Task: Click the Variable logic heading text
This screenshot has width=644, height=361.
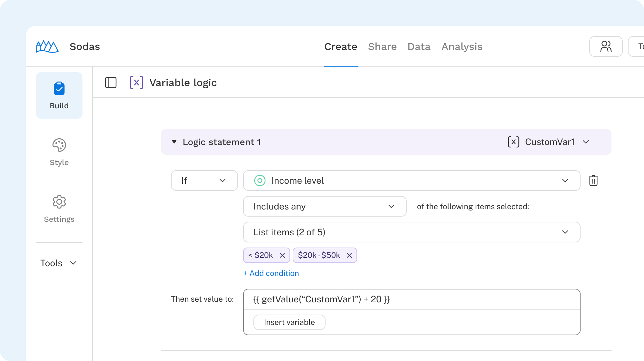Action: pyautogui.click(x=183, y=83)
